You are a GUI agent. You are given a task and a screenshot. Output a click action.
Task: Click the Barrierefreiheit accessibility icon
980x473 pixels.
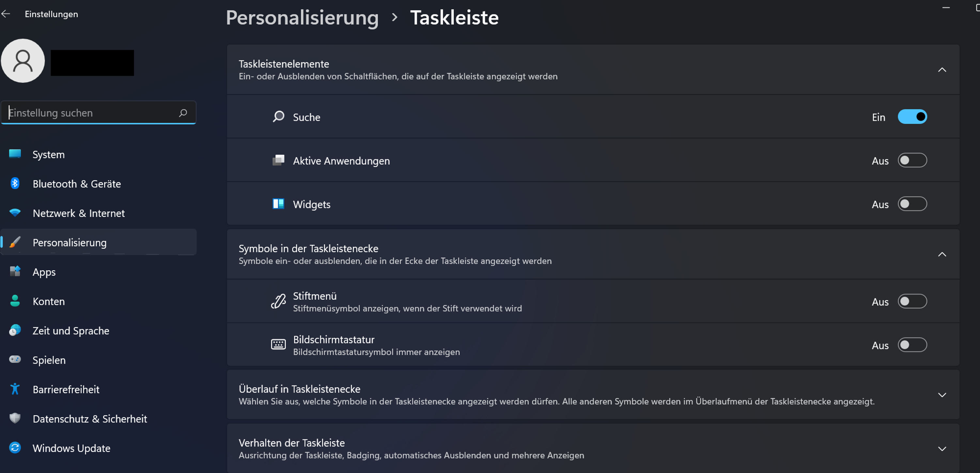click(x=15, y=389)
